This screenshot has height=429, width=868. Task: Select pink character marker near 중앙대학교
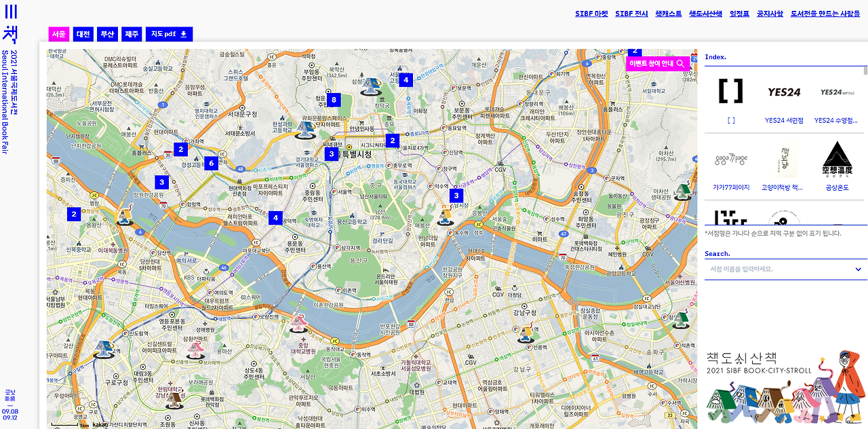(298, 324)
